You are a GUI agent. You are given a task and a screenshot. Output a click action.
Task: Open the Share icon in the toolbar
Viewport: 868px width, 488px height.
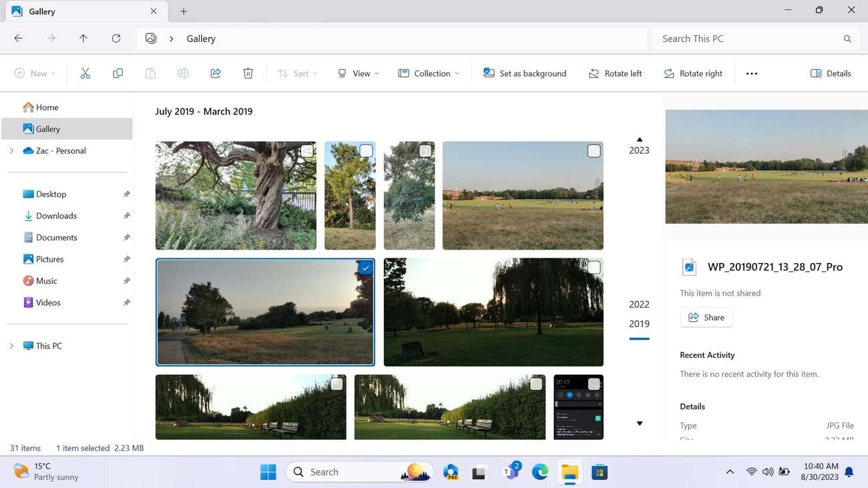pyautogui.click(x=215, y=73)
